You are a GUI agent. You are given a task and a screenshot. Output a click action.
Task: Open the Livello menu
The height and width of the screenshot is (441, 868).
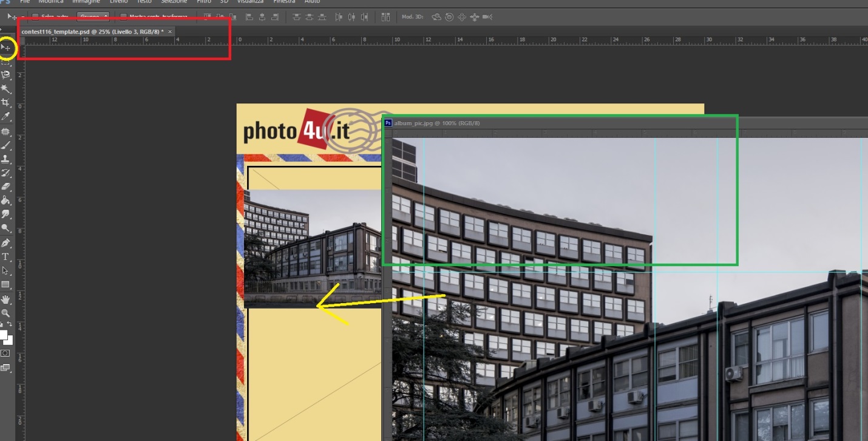tap(119, 2)
